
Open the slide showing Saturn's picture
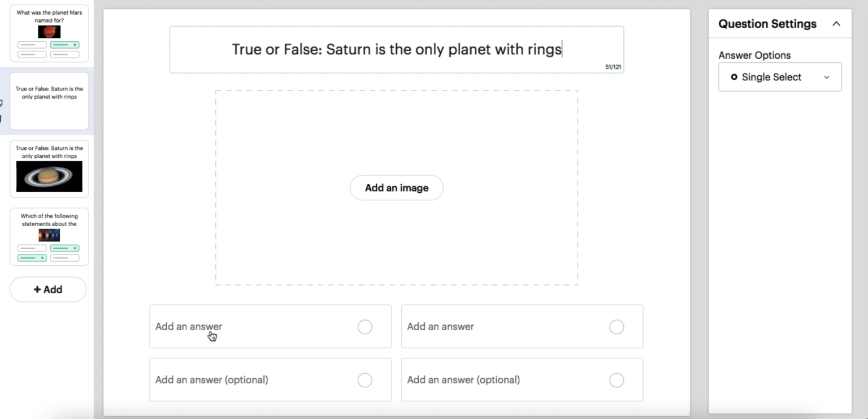[x=49, y=169]
